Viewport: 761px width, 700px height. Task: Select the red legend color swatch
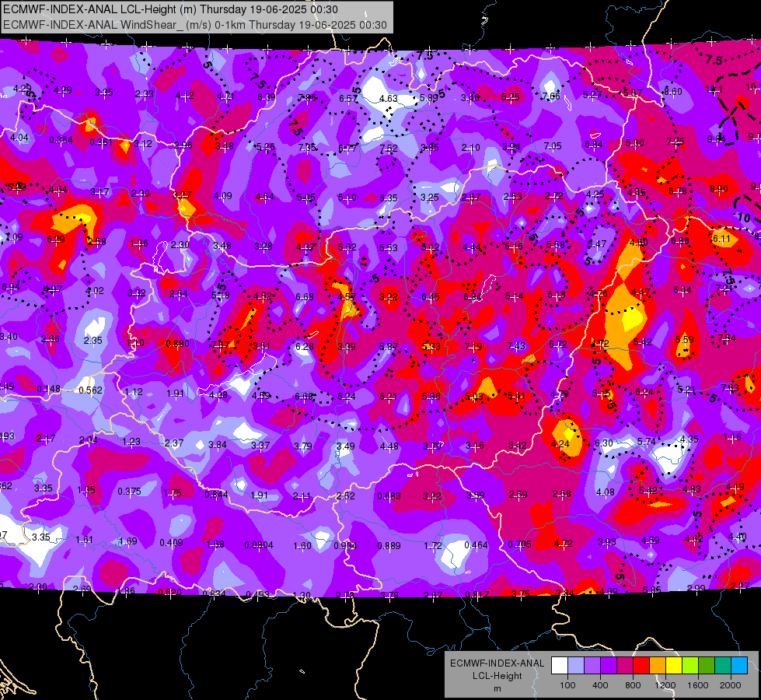click(x=641, y=665)
